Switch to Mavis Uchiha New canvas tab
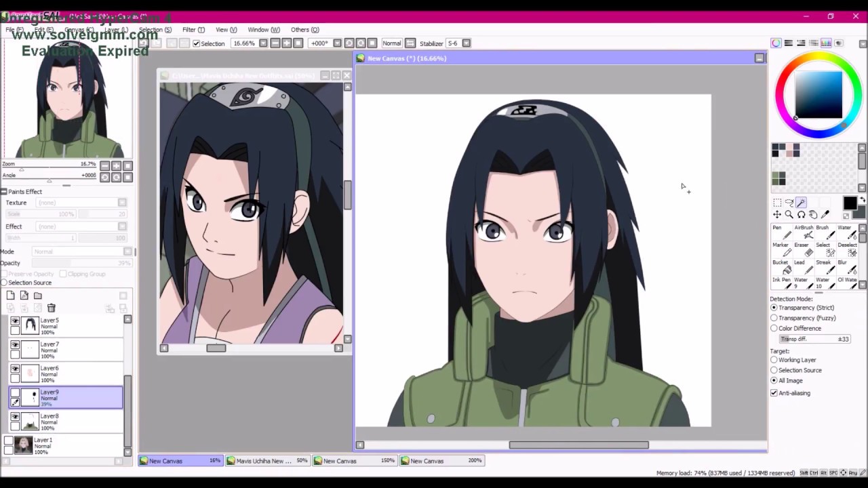The image size is (868, 488). pyautogui.click(x=267, y=461)
